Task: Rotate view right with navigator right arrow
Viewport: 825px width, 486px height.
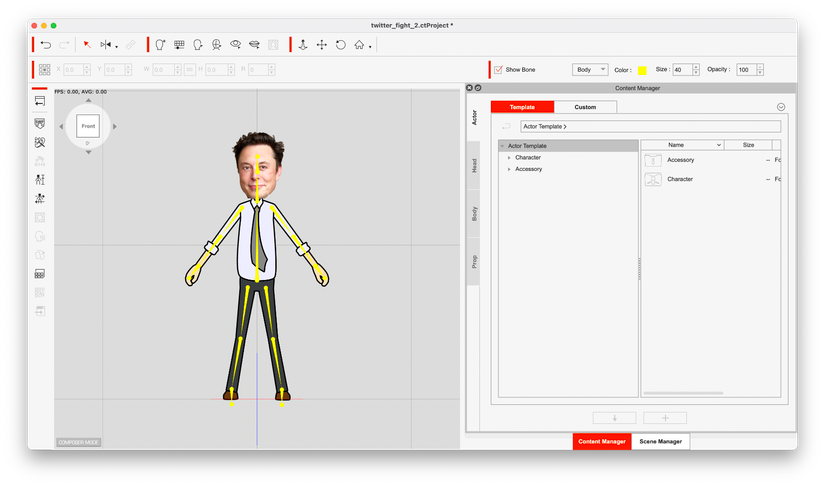Action: 115,126
